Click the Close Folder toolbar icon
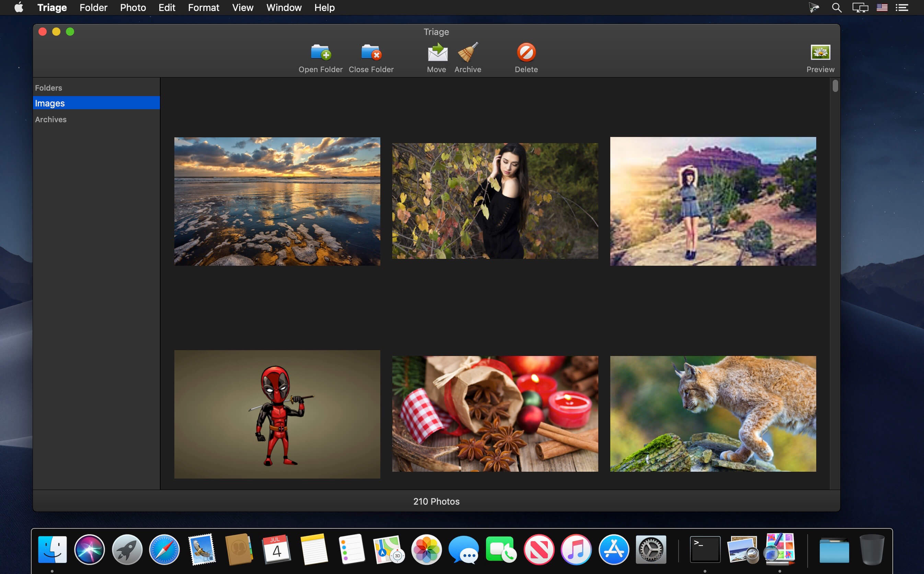The image size is (924, 574). (371, 53)
